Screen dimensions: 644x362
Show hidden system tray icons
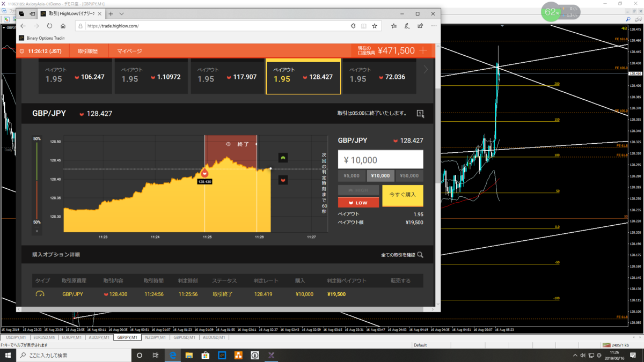coord(575,356)
